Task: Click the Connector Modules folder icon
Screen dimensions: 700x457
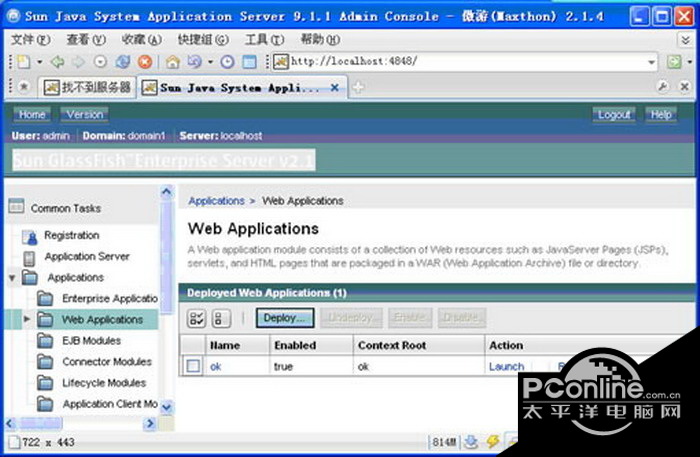Action: point(45,361)
